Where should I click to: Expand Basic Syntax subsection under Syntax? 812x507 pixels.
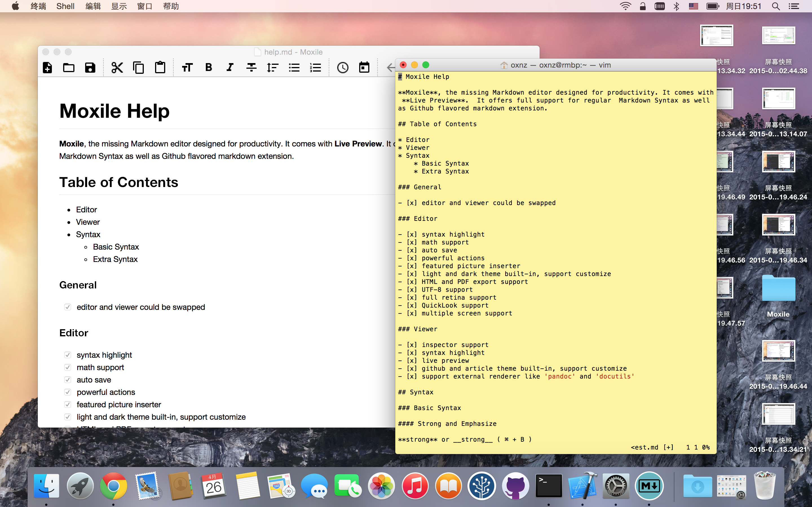tap(115, 246)
